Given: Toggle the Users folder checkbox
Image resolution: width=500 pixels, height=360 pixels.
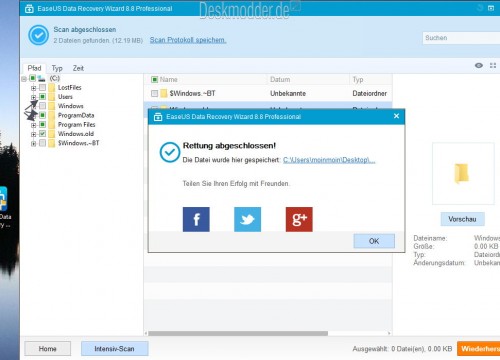Looking at the screenshot, I should (42, 97).
